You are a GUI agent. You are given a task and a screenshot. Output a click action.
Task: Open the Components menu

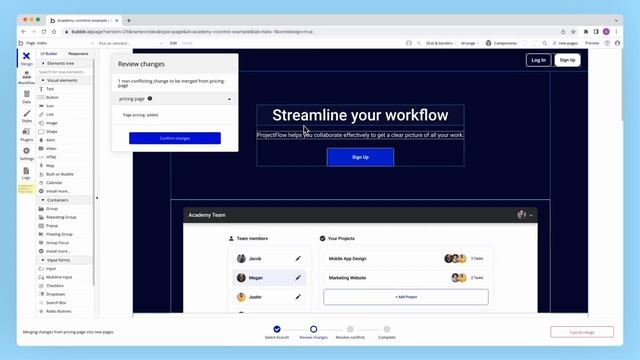(501, 43)
